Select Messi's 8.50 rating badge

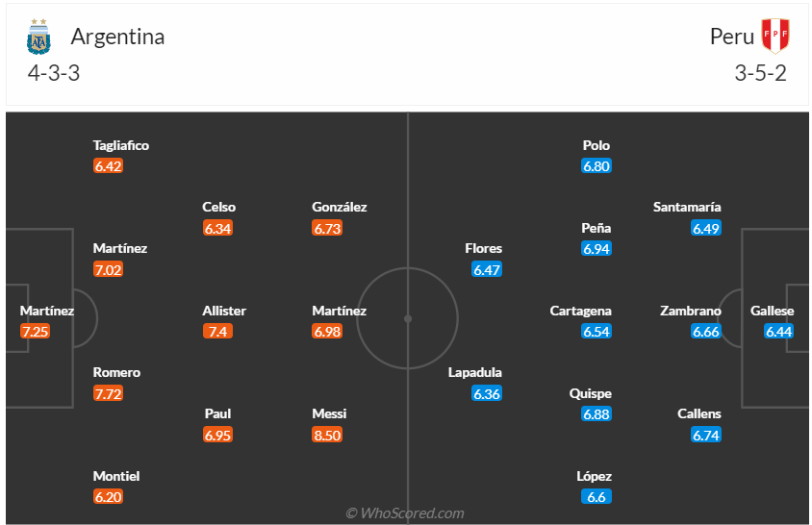(328, 435)
